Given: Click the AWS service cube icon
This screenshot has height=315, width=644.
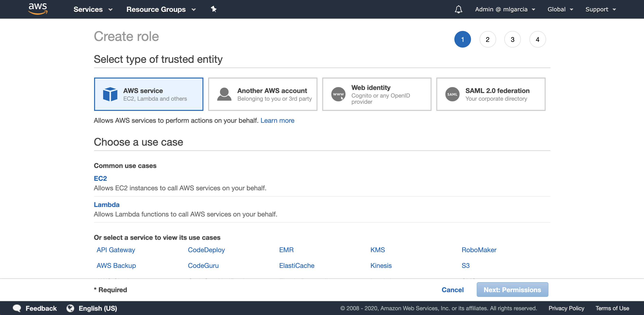Looking at the screenshot, I should (x=110, y=94).
